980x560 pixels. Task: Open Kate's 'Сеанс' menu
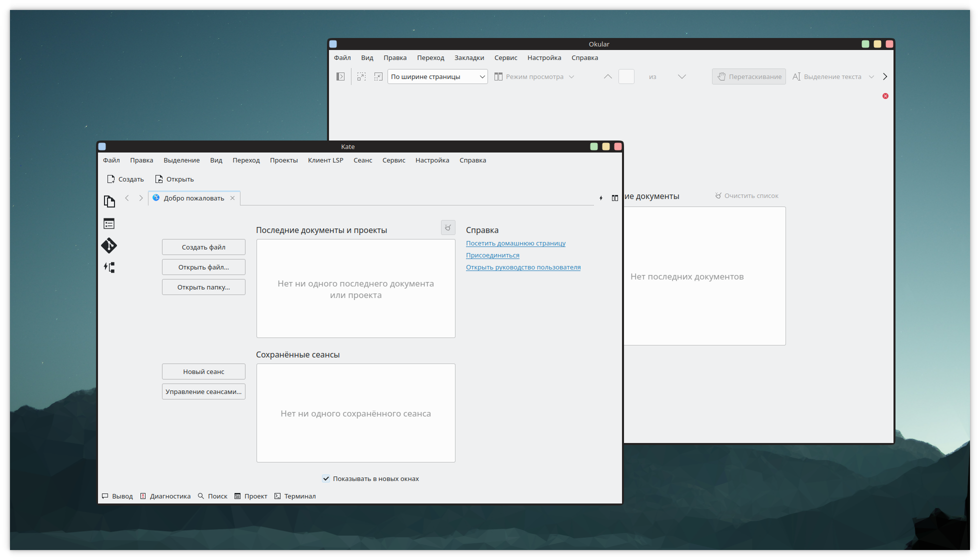click(x=363, y=160)
